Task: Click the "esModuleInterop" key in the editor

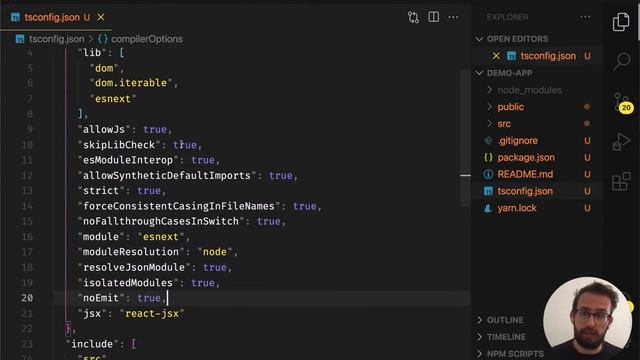Action: point(128,160)
